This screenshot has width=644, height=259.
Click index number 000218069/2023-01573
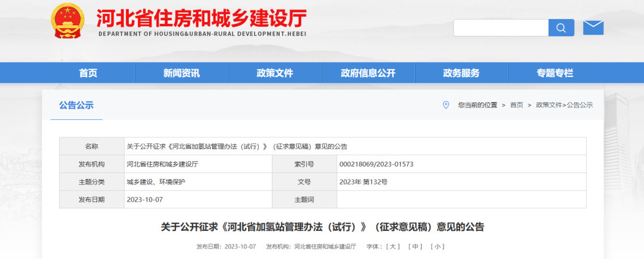376,164
